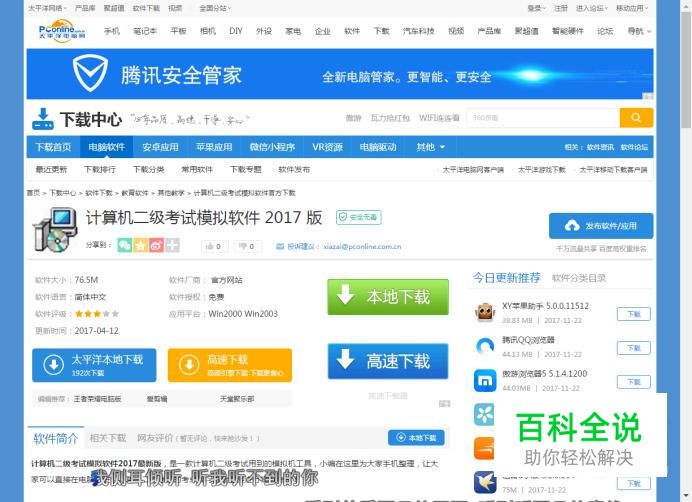This screenshot has height=502, width=692.
Task: Expand the 移动应用 dropdown
Action: (632, 8)
